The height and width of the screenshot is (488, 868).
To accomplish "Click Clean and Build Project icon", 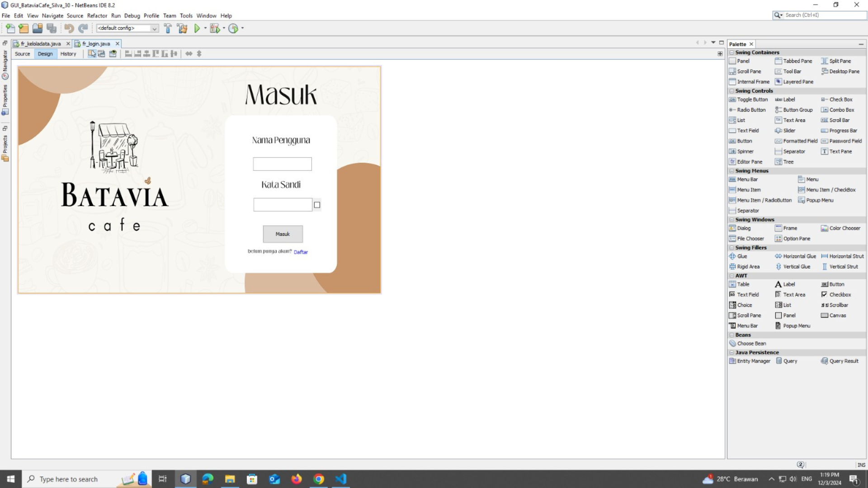I will (182, 28).
